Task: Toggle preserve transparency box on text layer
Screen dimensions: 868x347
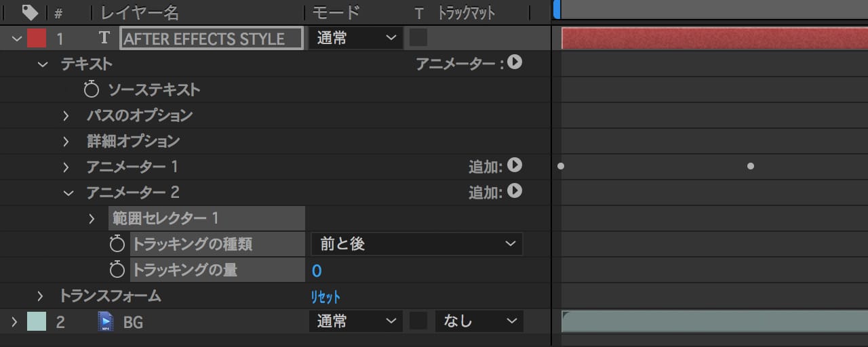Action: point(418,38)
